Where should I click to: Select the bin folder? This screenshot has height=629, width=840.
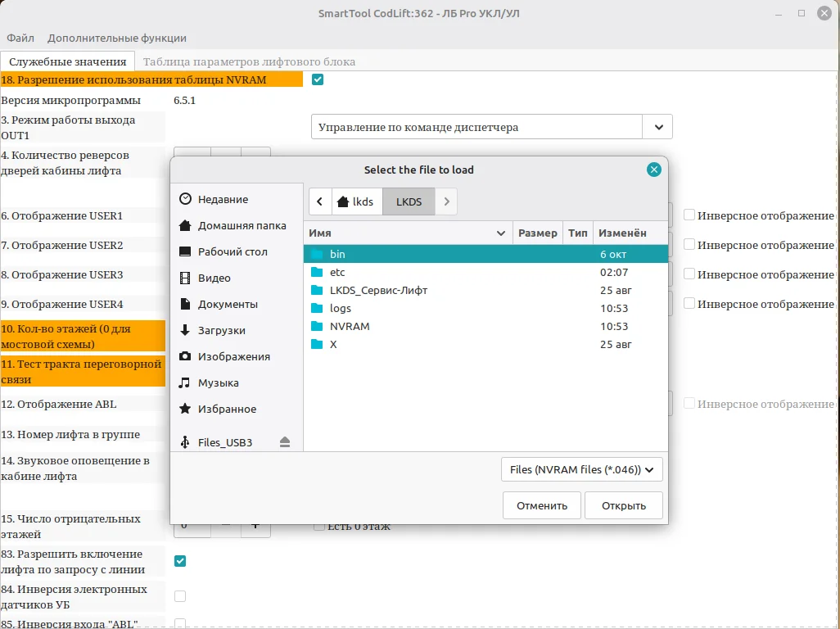click(x=485, y=254)
